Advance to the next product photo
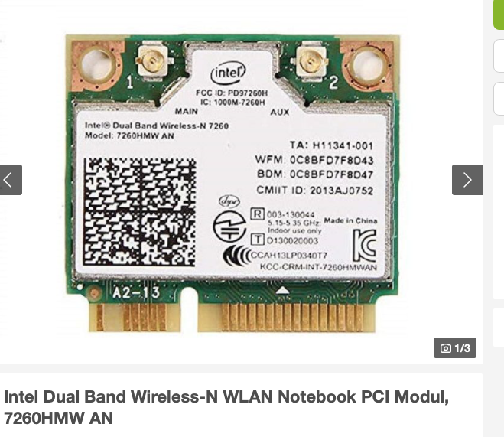The image size is (504, 437). click(x=467, y=180)
